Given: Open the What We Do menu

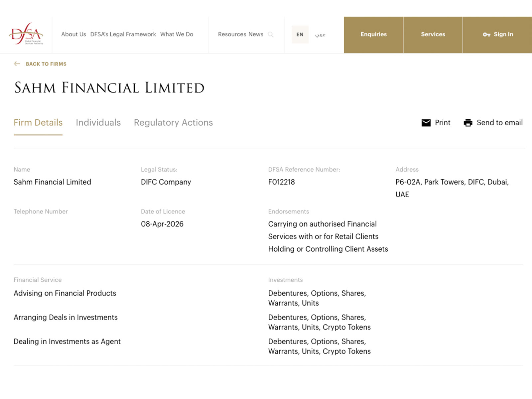Looking at the screenshot, I should point(177,34).
